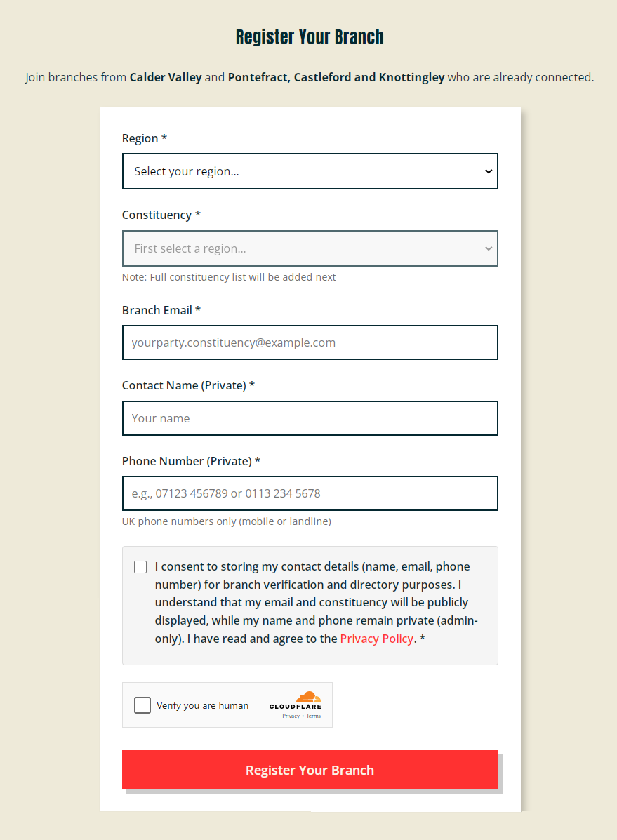
Task: Open Cloudflare's Terms link
Action: pos(313,716)
